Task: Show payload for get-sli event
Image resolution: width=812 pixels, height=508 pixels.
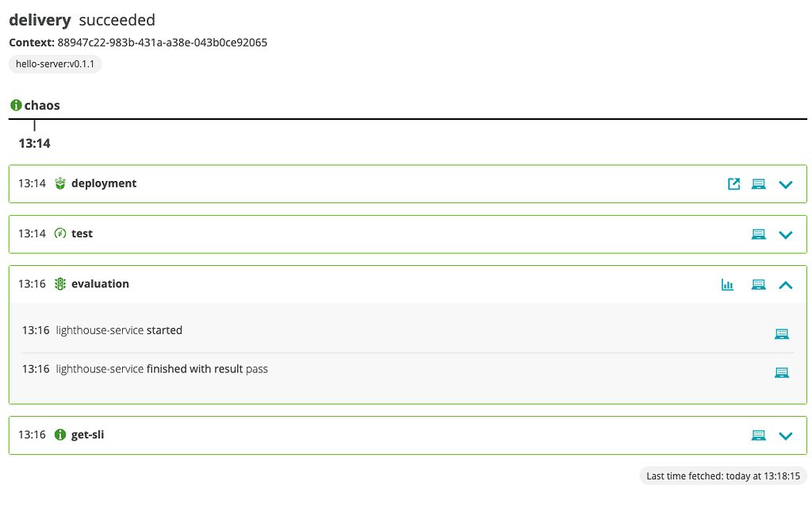Action: pos(759,436)
